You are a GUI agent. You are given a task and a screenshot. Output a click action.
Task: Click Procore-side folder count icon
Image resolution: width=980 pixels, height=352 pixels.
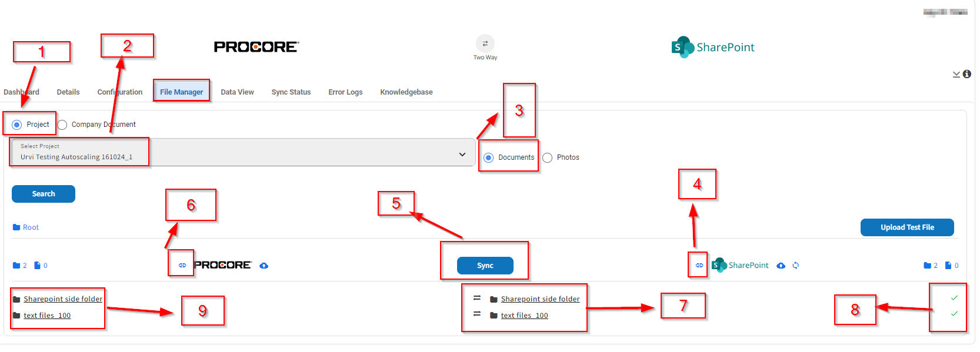[16, 266]
